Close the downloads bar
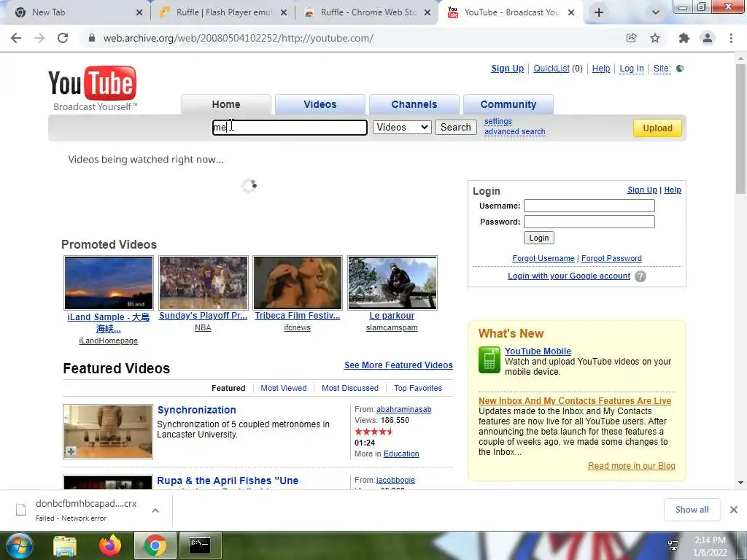The width and height of the screenshot is (747, 560). pyautogui.click(x=734, y=510)
